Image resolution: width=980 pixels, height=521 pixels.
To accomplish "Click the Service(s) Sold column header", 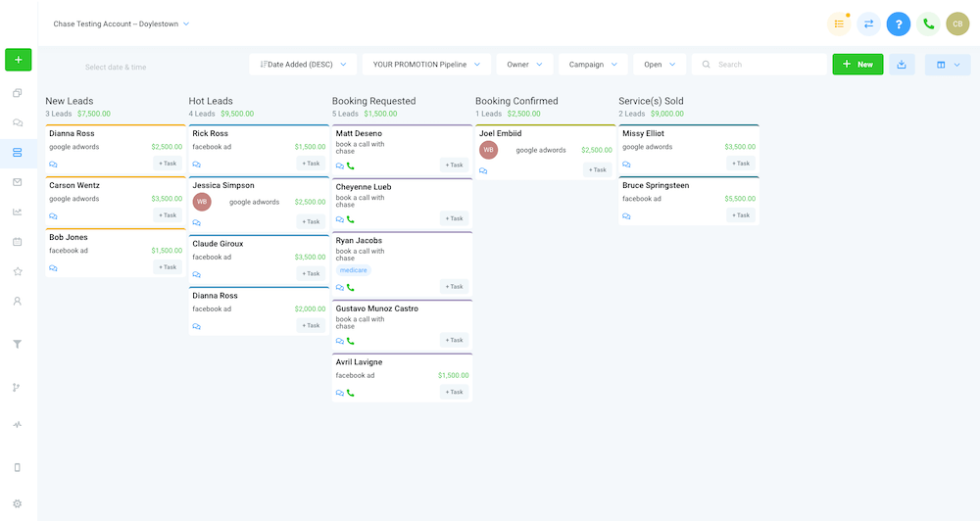I will [x=652, y=101].
